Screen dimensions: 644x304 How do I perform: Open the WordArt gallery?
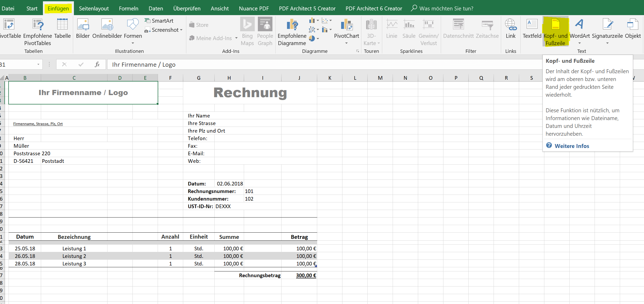pyautogui.click(x=580, y=31)
